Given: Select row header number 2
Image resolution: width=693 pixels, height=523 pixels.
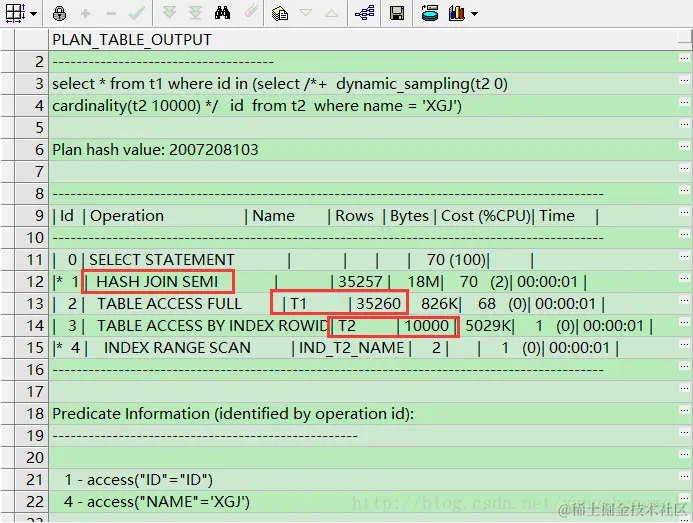Looking at the screenshot, I should point(31,61).
